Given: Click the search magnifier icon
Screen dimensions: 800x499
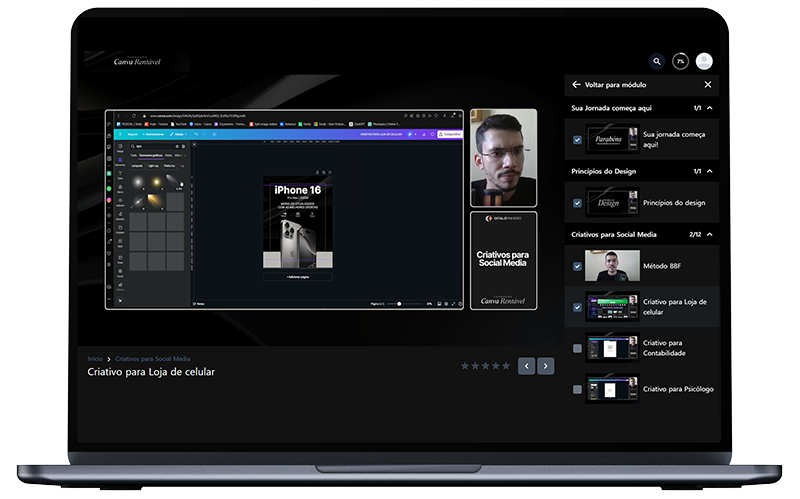Looking at the screenshot, I should [x=657, y=61].
